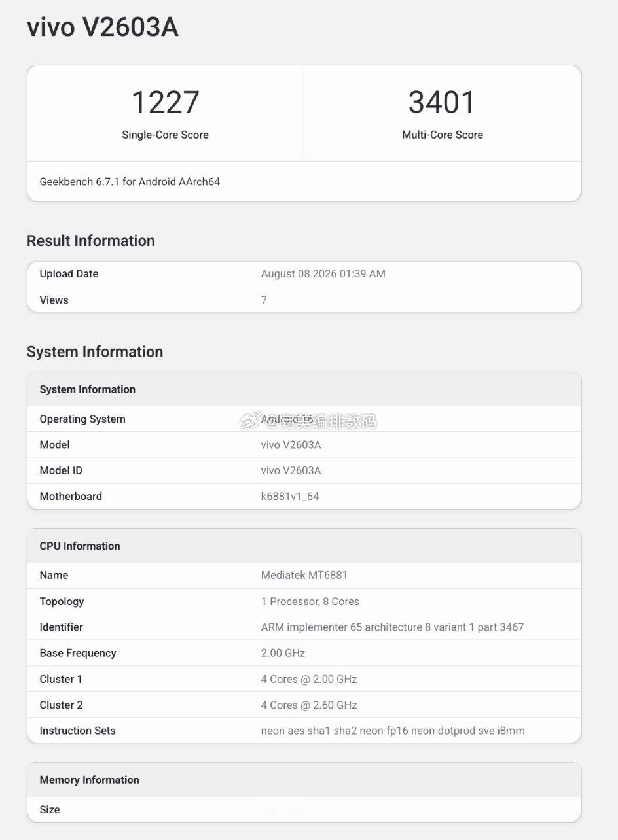
Task: Click the Identifier label
Action: (x=61, y=627)
